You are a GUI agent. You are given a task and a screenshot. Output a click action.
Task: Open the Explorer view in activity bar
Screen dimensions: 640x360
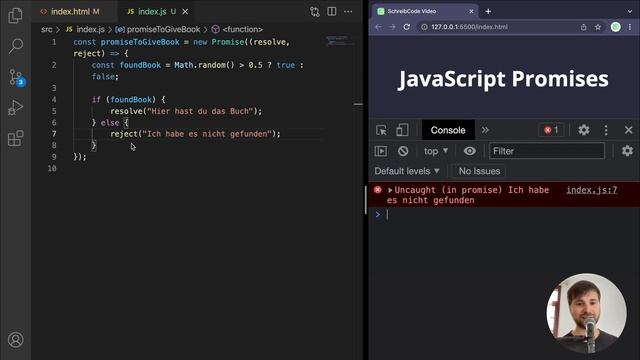point(16,16)
